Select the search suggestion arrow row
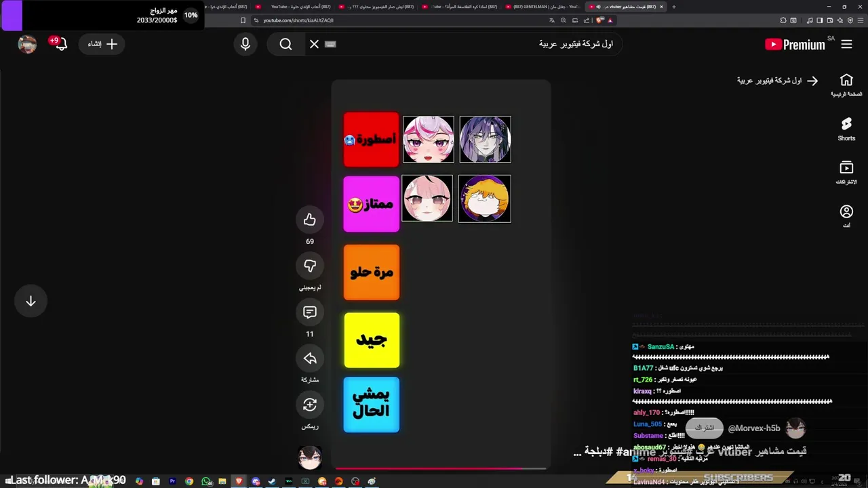The image size is (868, 488). tap(778, 81)
